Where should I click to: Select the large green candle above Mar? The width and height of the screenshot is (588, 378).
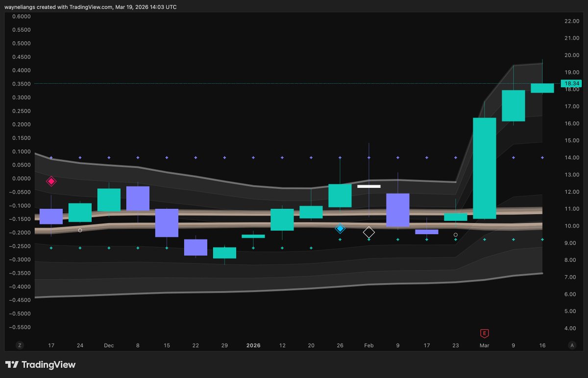click(x=485, y=168)
